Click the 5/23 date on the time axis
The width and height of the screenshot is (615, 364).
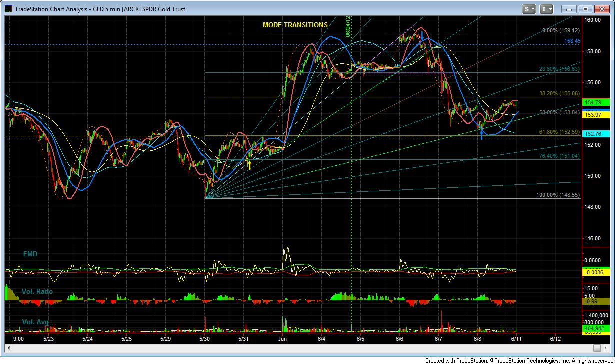pos(48,339)
